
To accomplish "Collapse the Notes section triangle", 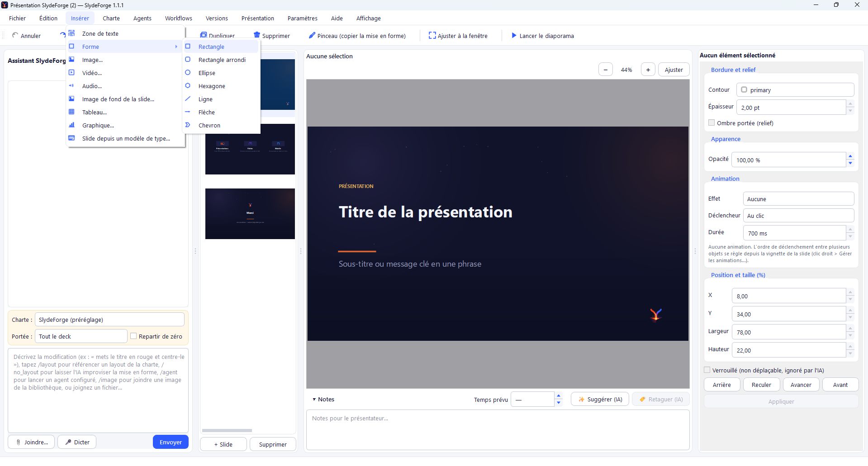I will (314, 400).
